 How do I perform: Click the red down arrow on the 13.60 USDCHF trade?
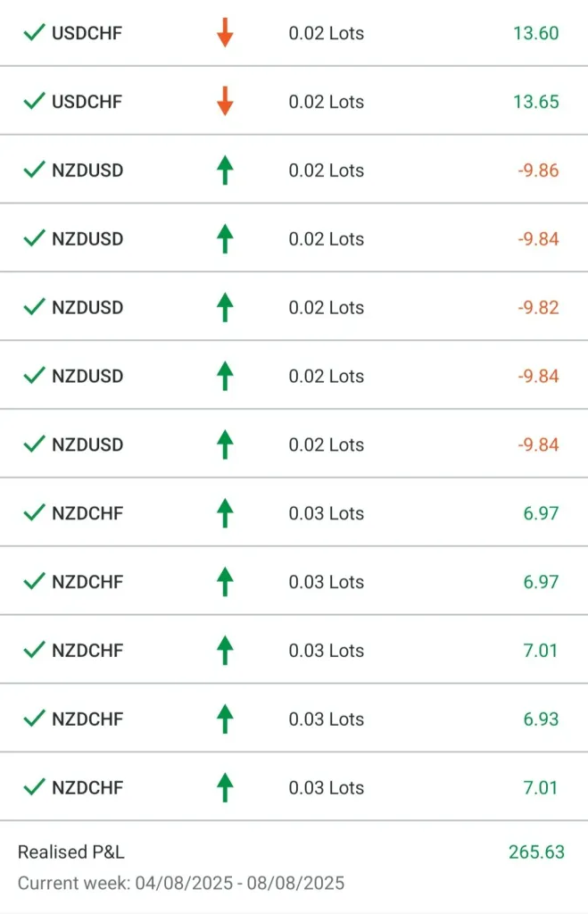[225, 33]
